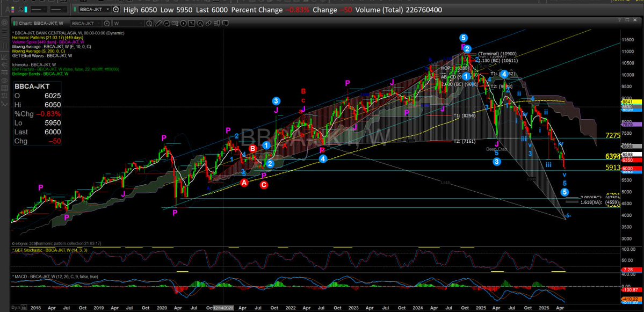This screenshot has height=312, width=644.
Task: Click the chart studies icon after the pencil
Action: click(x=167, y=24)
